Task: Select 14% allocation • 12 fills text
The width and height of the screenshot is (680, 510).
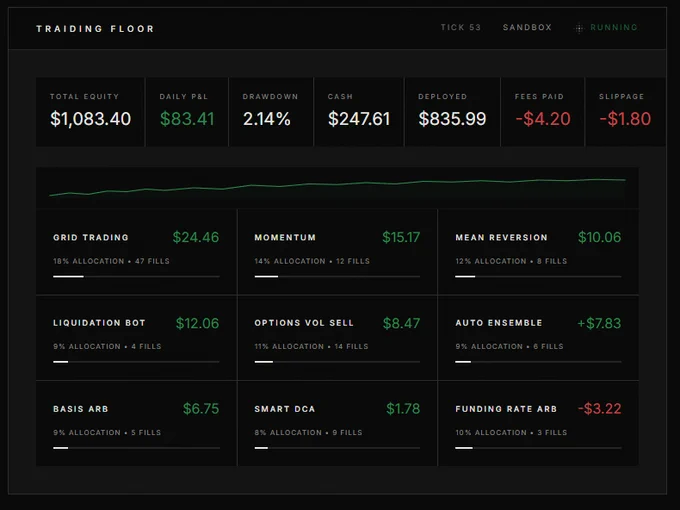Action: click(312, 261)
